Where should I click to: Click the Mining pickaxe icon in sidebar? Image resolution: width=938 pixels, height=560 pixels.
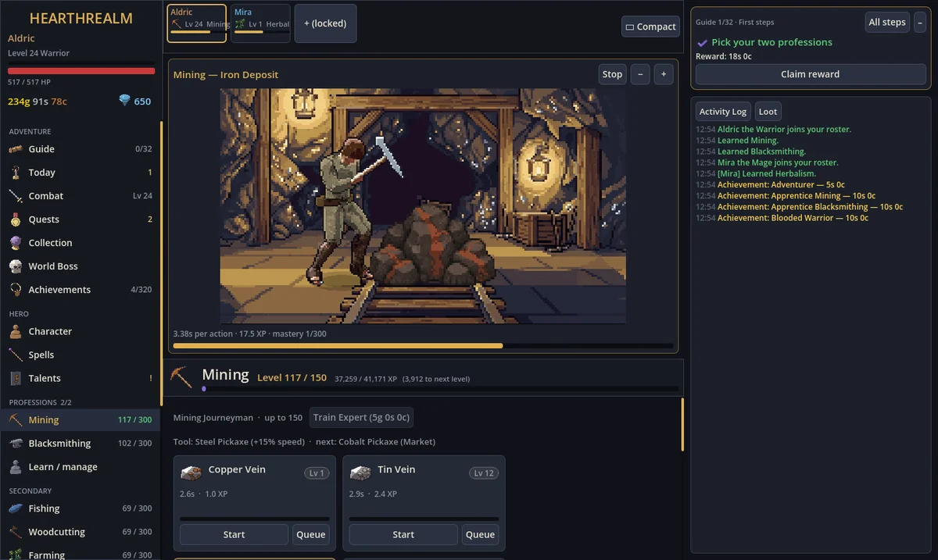(16, 419)
